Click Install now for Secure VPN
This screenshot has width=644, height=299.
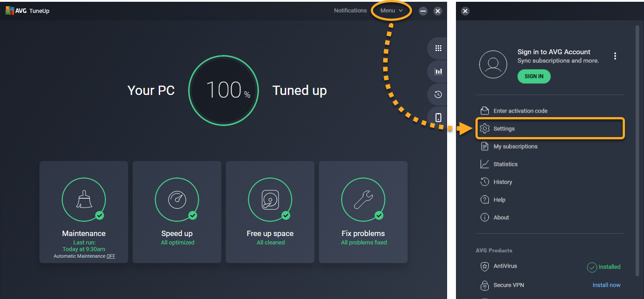606,285
